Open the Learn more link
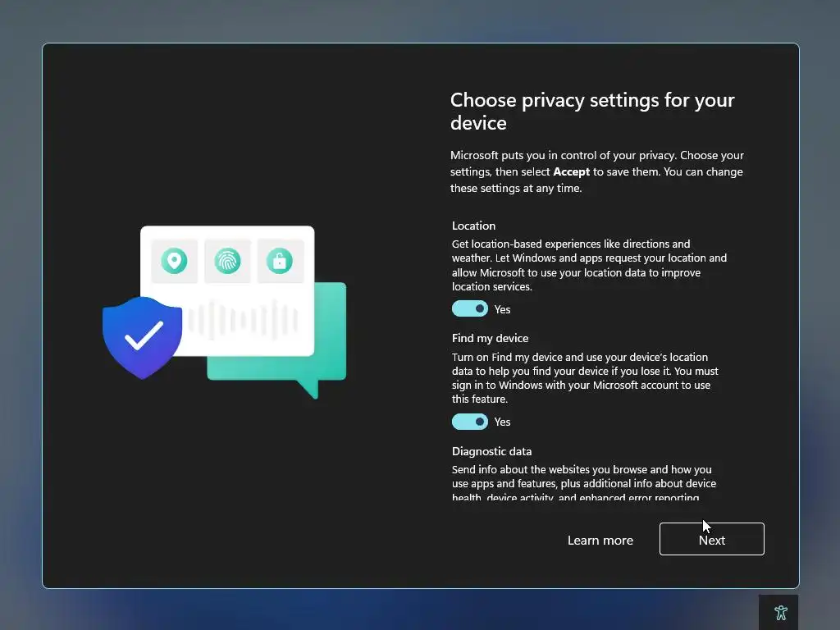The image size is (840, 630). (600, 540)
